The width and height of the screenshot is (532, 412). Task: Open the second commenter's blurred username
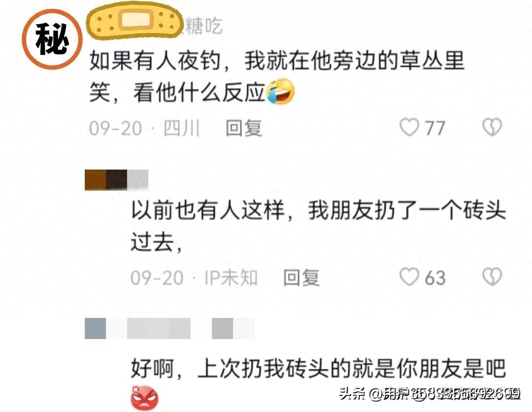pyautogui.click(x=116, y=180)
